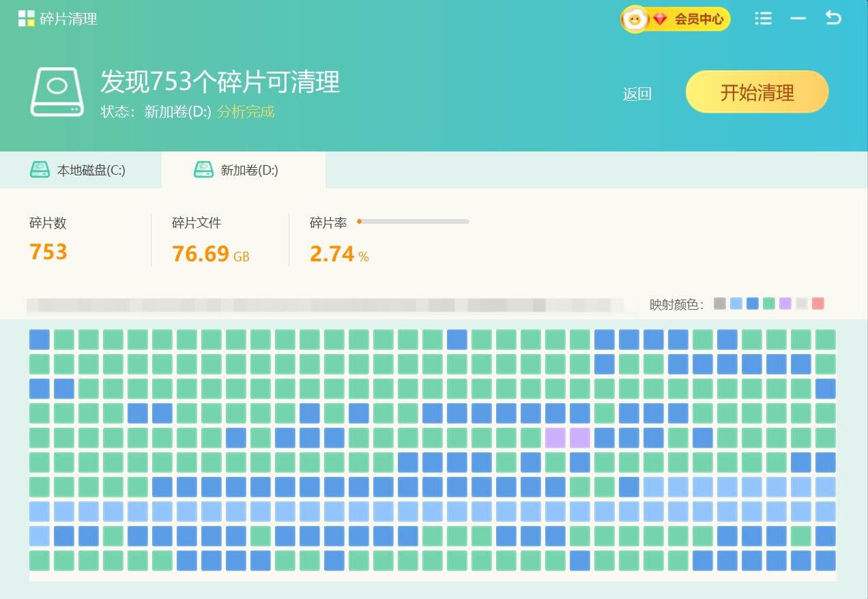Image resolution: width=868 pixels, height=599 pixels.
Task: Click the 碎片率 fragmentation rate progress bar
Action: [x=414, y=221]
